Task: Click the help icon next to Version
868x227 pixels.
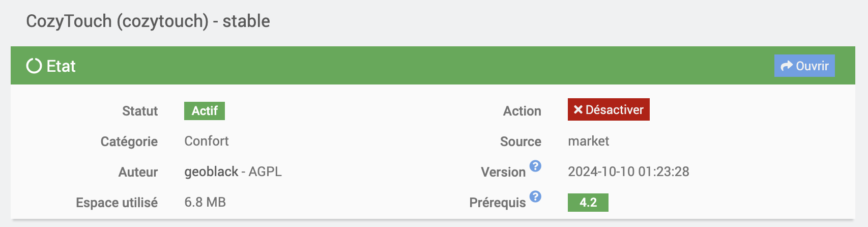Action: click(535, 166)
